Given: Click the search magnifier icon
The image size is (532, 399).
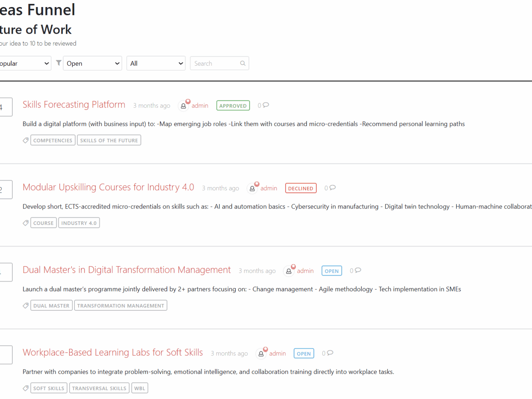Looking at the screenshot, I should [x=243, y=63].
